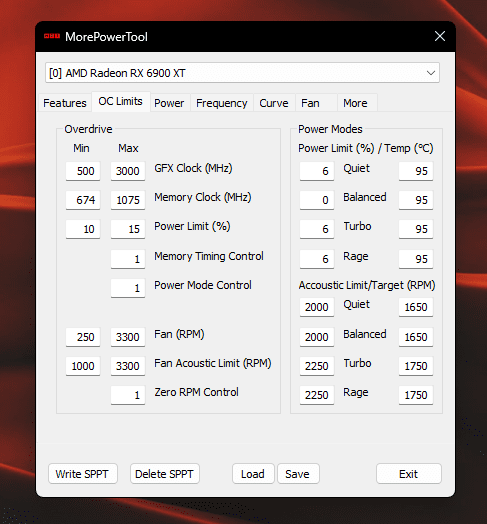487x524 pixels.
Task: Edit Rage acoustic limit field 2250
Action: point(317,395)
